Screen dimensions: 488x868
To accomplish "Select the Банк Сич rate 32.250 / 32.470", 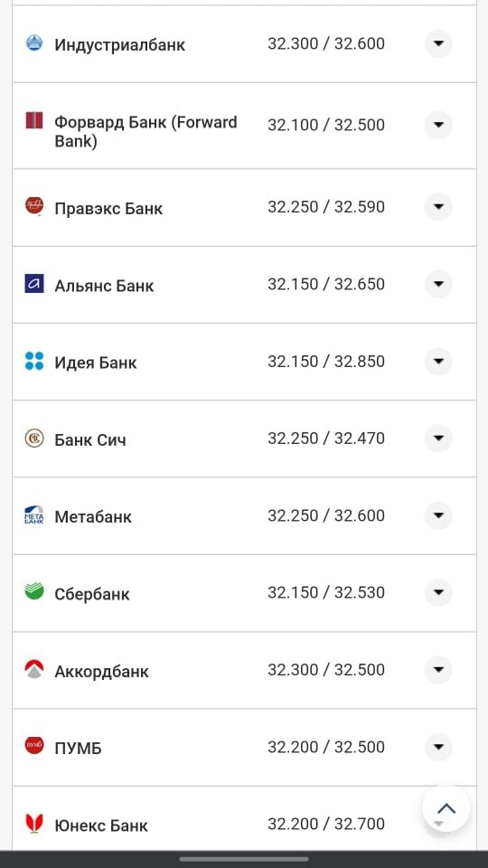I will click(326, 439).
